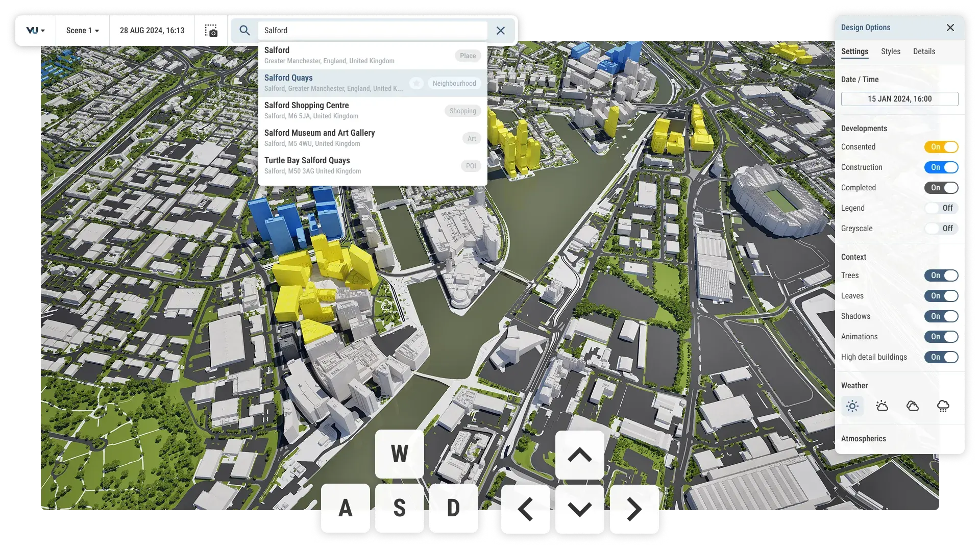Disable High detail buildings toggle
The image size is (980, 551).
[941, 357]
